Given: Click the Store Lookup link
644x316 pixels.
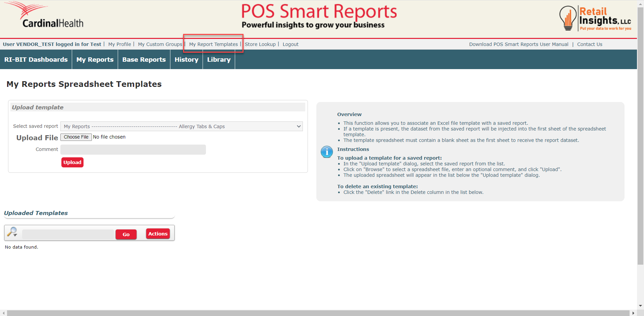Looking at the screenshot, I should pyautogui.click(x=260, y=44).
